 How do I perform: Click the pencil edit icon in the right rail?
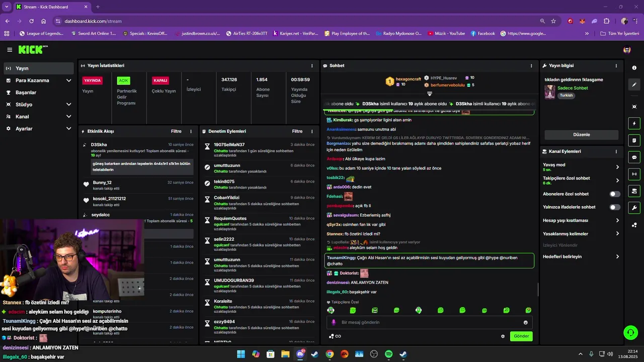pyautogui.click(x=634, y=85)
